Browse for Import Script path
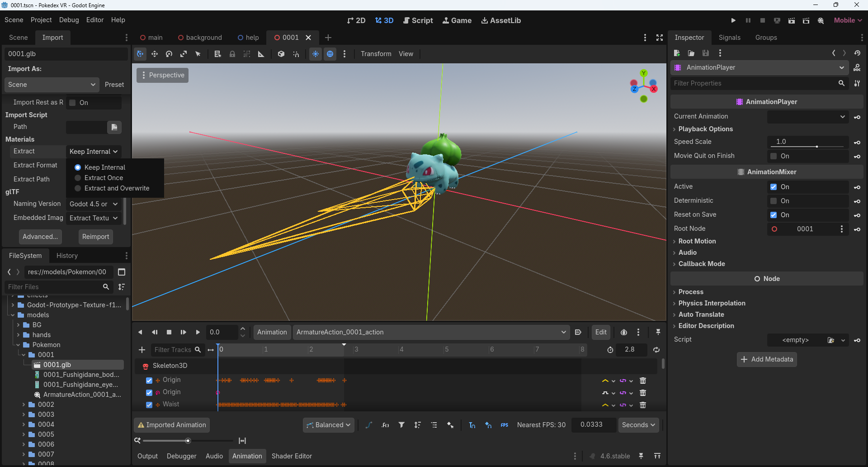Screen dimensions: 868x467 pos(114,127)
